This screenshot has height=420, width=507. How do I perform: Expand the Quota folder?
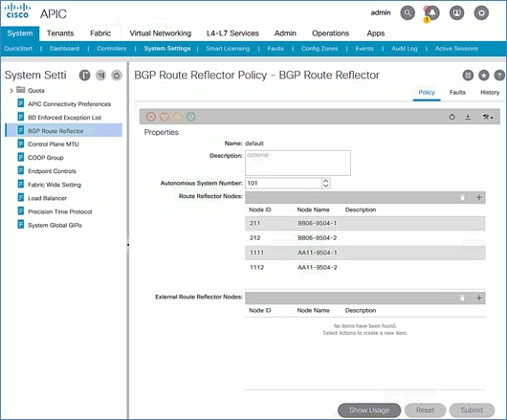[11, 91]
